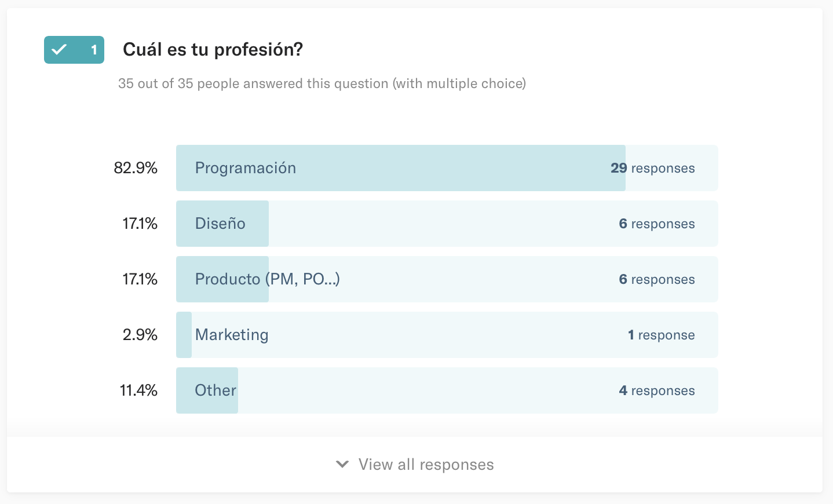Click the 4 responses count for Other

click(657, 390)
